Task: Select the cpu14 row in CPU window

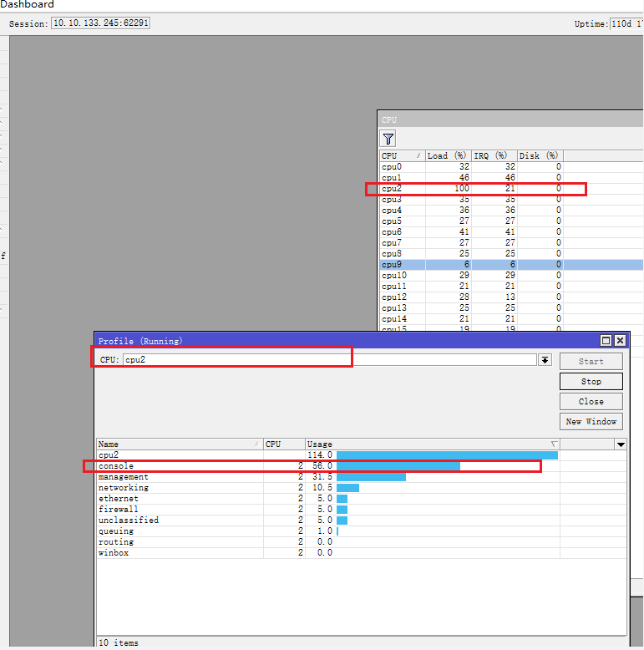Action: tap(511, 319)
